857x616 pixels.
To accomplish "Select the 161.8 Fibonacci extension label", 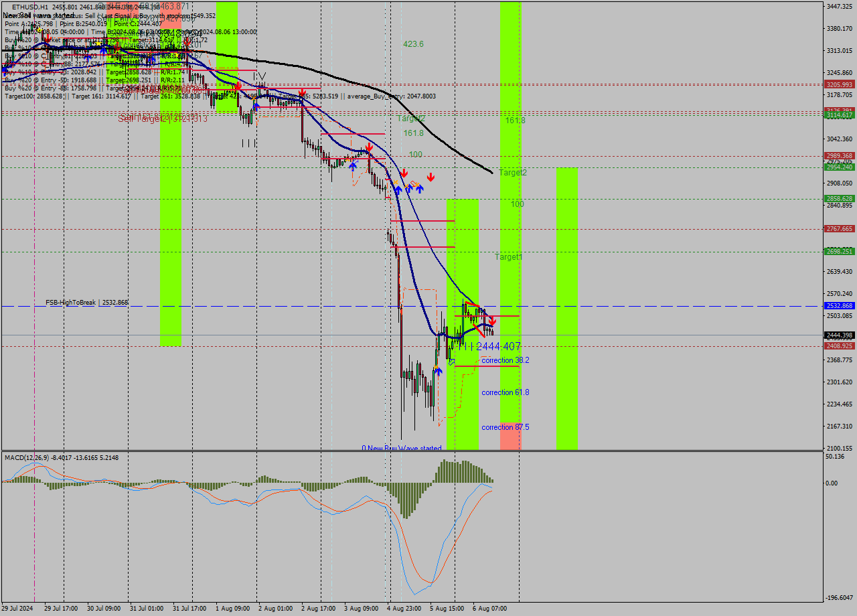I will 413,133.
